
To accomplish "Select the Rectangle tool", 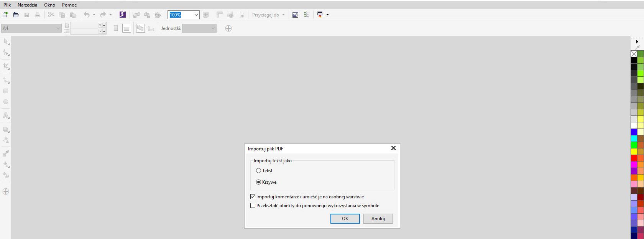I will [x=6, y=91].
